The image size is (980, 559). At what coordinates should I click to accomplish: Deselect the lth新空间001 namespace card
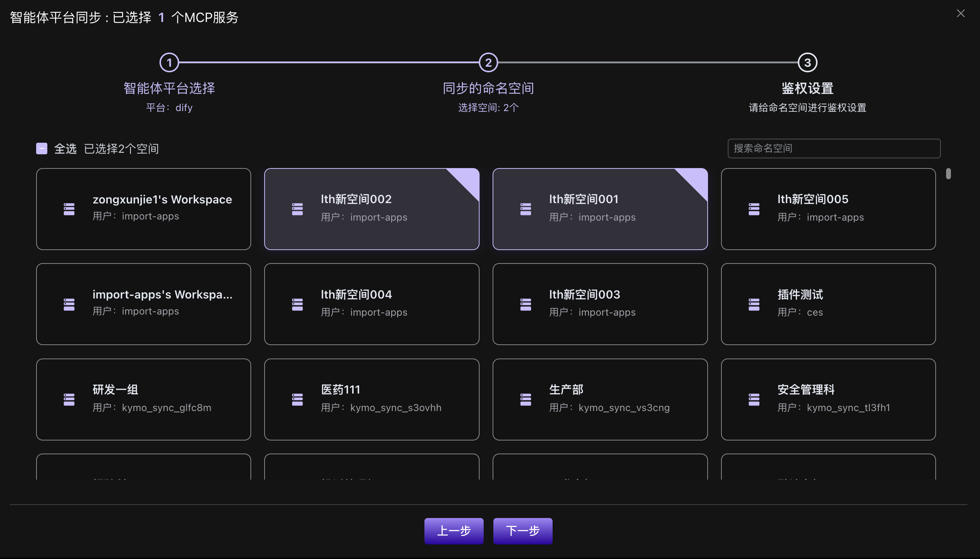tap(600, 209)
